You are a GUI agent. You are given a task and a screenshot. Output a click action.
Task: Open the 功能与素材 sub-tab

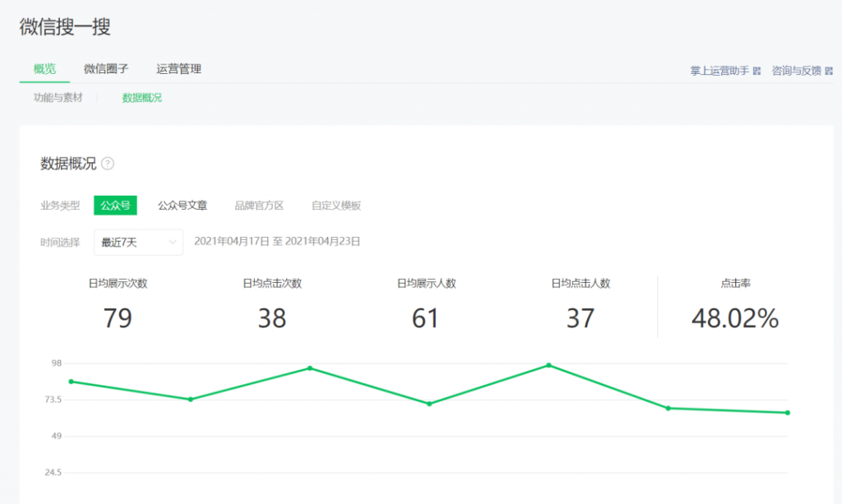pos(58,98)
